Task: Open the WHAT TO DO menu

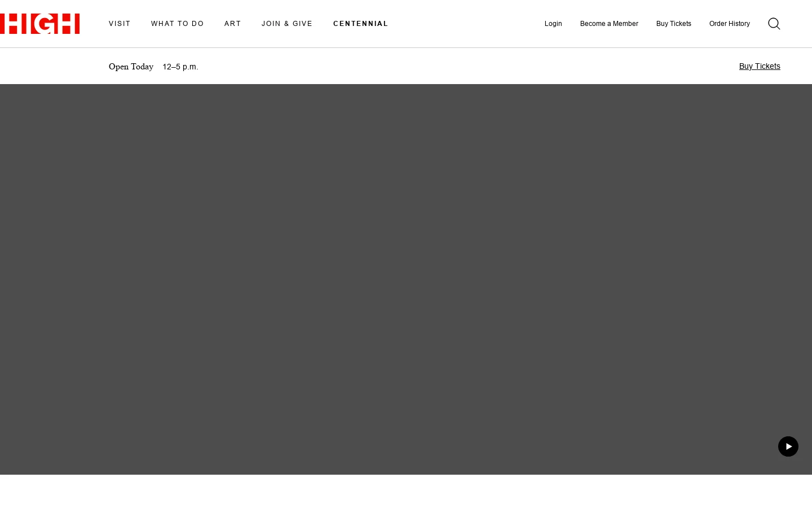Action: (178, 24)
